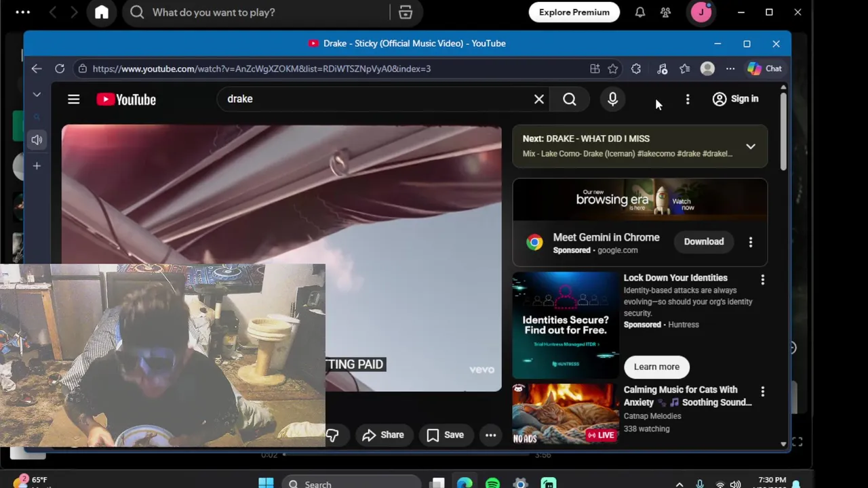The height and width of the screenshot is (488, 868).
Task: Start voice search with the microphone
Action: 613,100
